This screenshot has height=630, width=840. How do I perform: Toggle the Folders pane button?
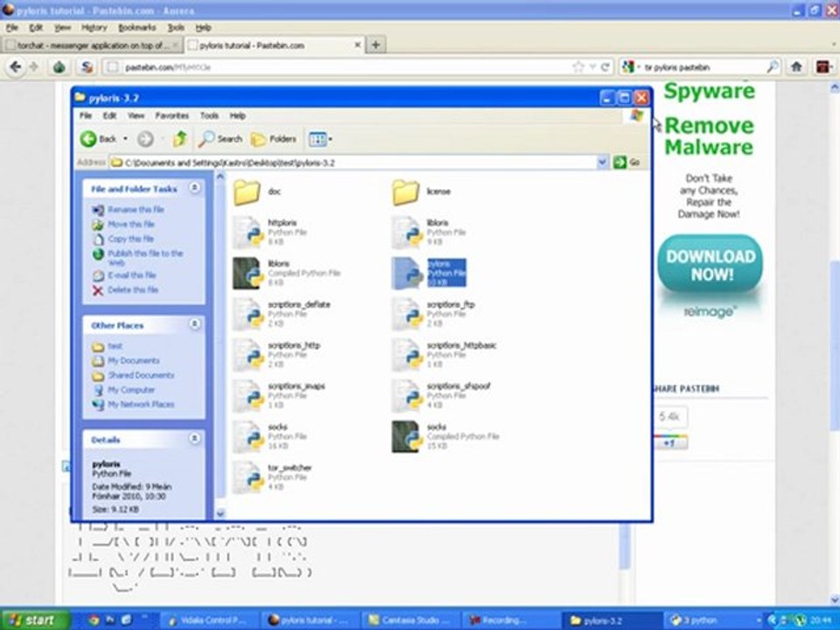tap(274, 139)
